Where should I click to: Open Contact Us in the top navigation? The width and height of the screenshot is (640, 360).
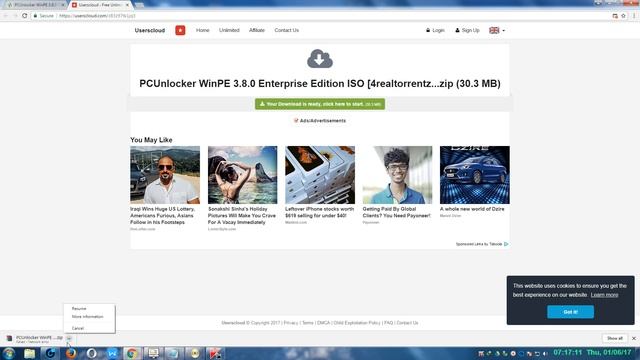point(287,30)
